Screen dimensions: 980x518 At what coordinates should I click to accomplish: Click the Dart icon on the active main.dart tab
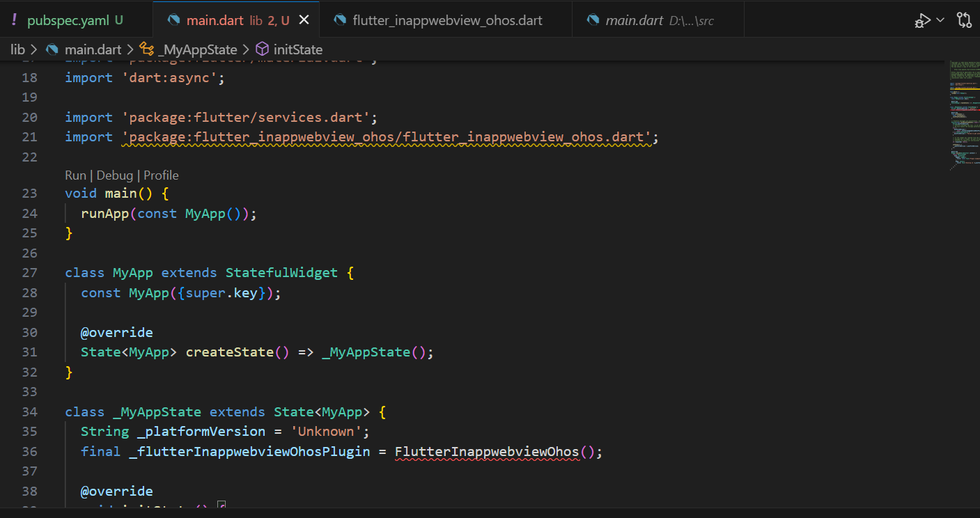(173, 20)
